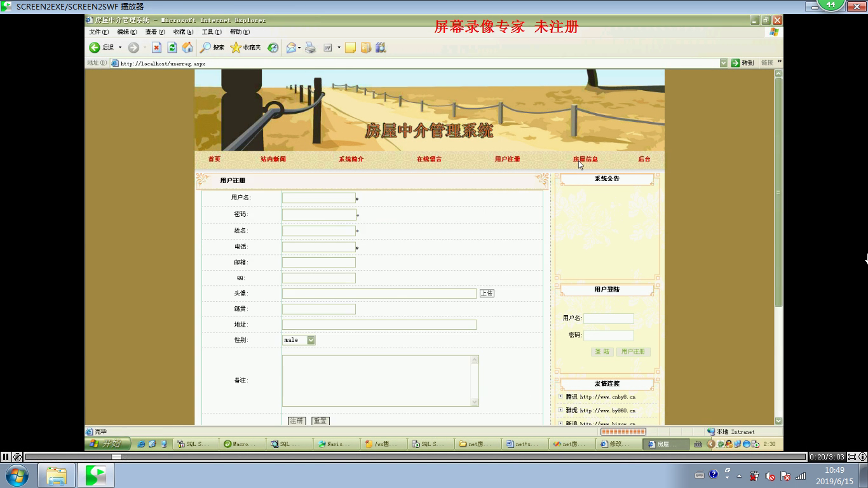Click the page vertical scrollbar thumb
868x488 pixels.
[778, 193]
